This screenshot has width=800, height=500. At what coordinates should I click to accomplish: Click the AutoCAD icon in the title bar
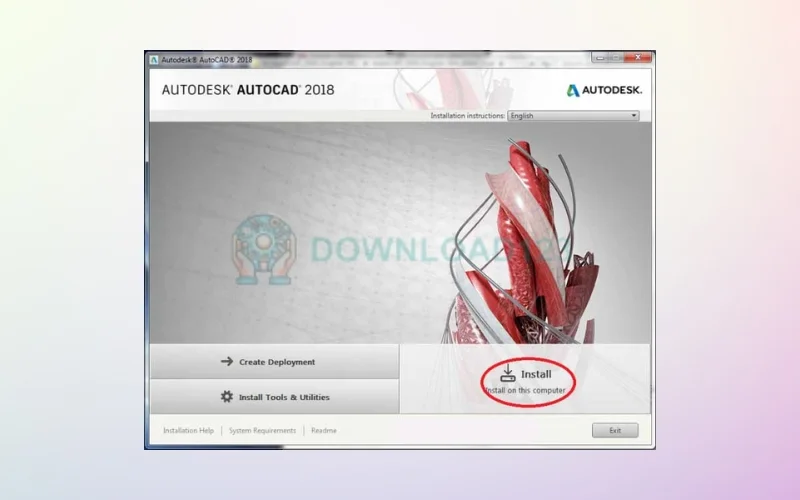point(154,59)
